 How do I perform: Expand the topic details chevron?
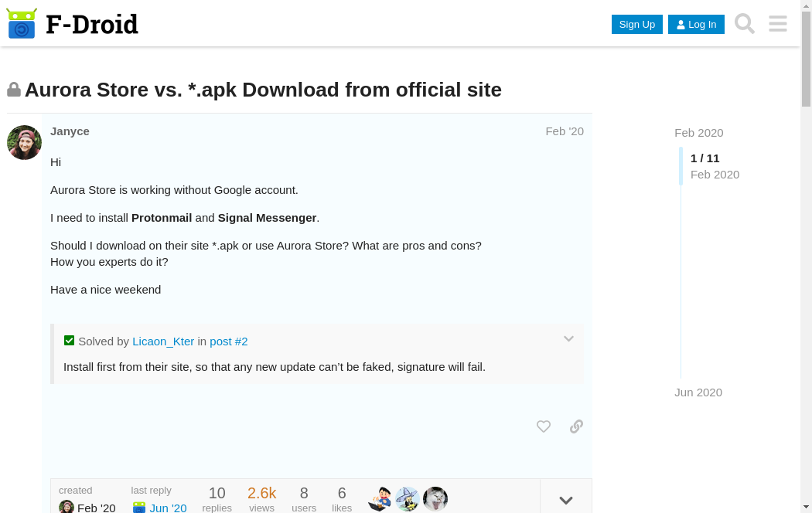click(x=566, y=500)
